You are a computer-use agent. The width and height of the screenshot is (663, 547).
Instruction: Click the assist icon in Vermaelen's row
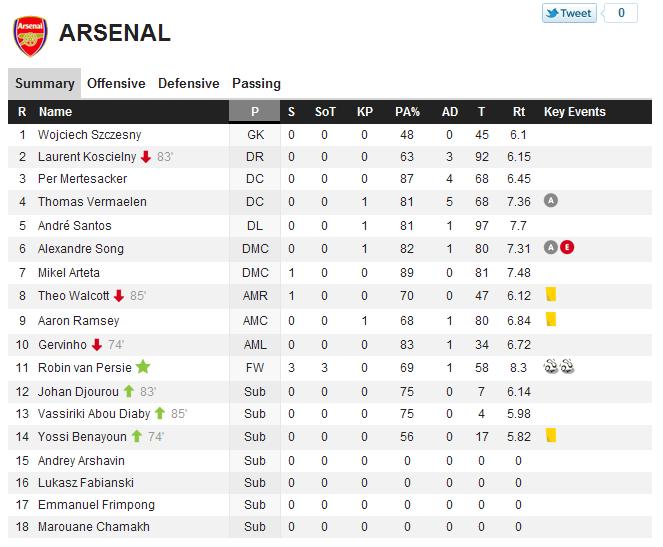click(x=550, y=201)
